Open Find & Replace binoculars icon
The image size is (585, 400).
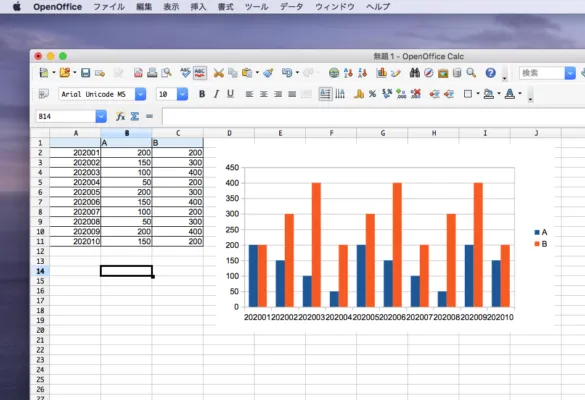(414, 73)
